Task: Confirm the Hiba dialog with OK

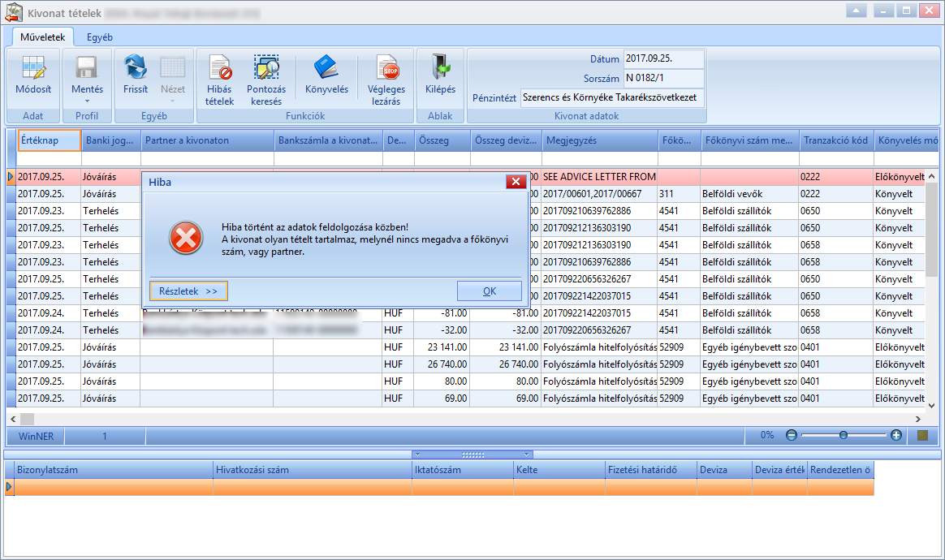Action: 490,291
